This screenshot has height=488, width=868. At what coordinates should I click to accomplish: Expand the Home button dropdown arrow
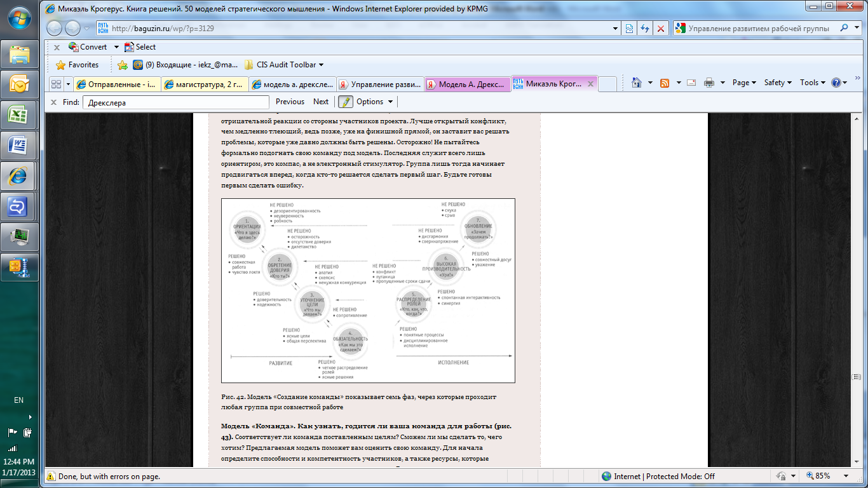coord(649,83)
